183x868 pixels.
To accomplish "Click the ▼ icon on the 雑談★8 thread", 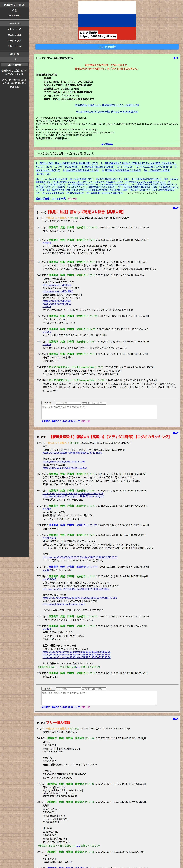I will coord(178,433).
